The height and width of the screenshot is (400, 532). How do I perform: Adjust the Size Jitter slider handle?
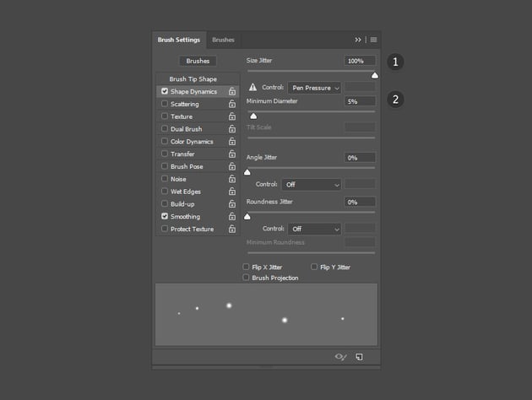375,76
